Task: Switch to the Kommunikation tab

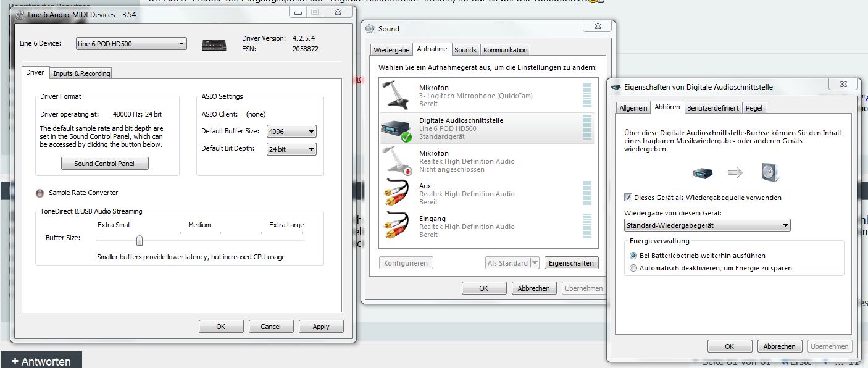Action: coord(506,50)
